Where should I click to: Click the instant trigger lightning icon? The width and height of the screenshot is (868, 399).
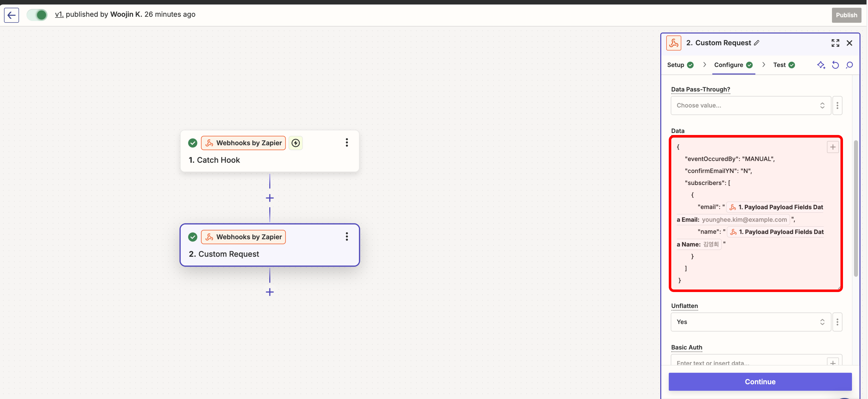click(x=296, y=143)
